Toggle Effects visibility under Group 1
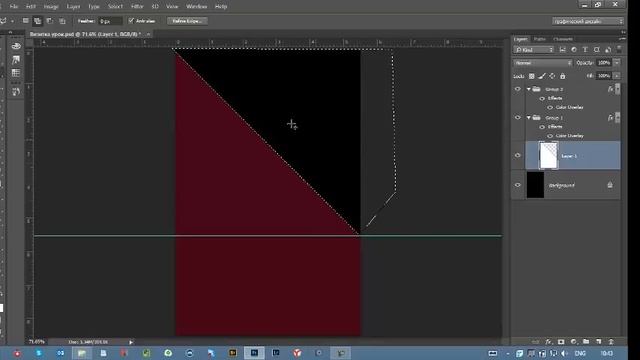Screen dimensions: 640x360 542,127
